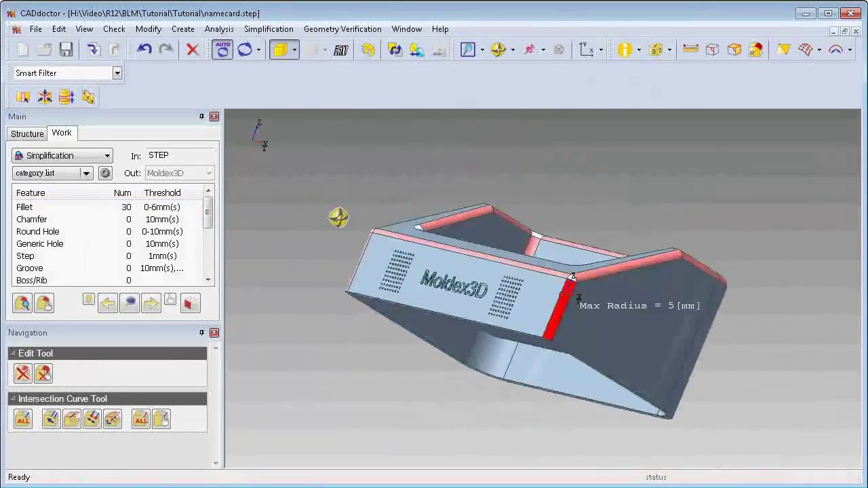The width and height of the screenshot is (868, 488).
Task: Click the red face cube button
Action: pos(191,303)
